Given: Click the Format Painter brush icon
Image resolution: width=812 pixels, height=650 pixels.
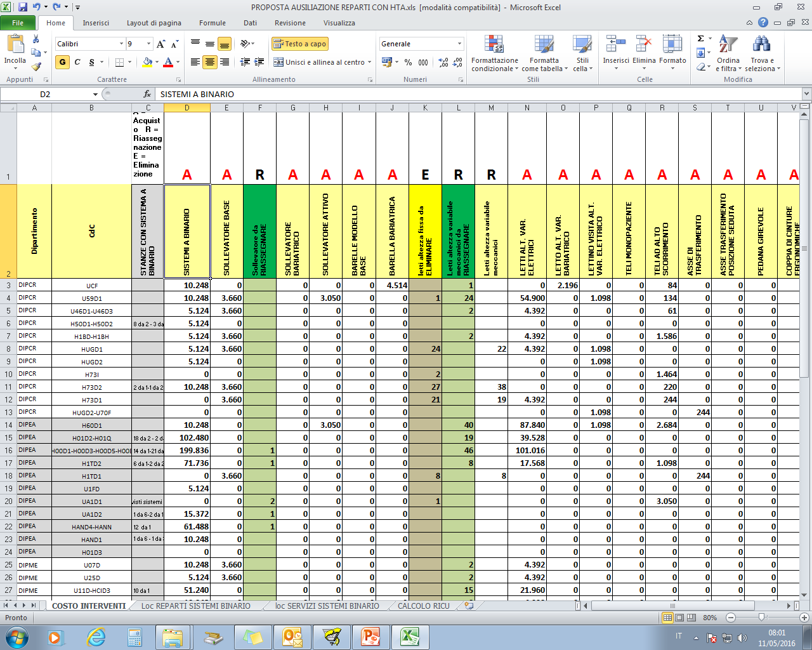Looking at the screenshot, I should pyautogui.click(x=36, y=65).
